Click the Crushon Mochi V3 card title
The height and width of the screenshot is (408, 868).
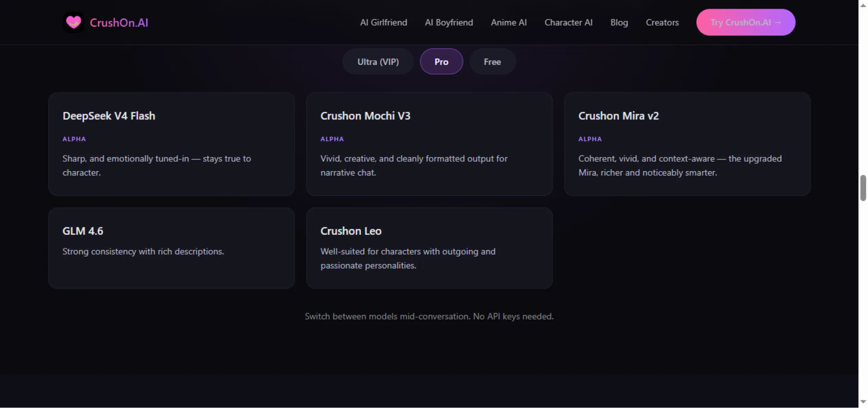pos(365,116)
